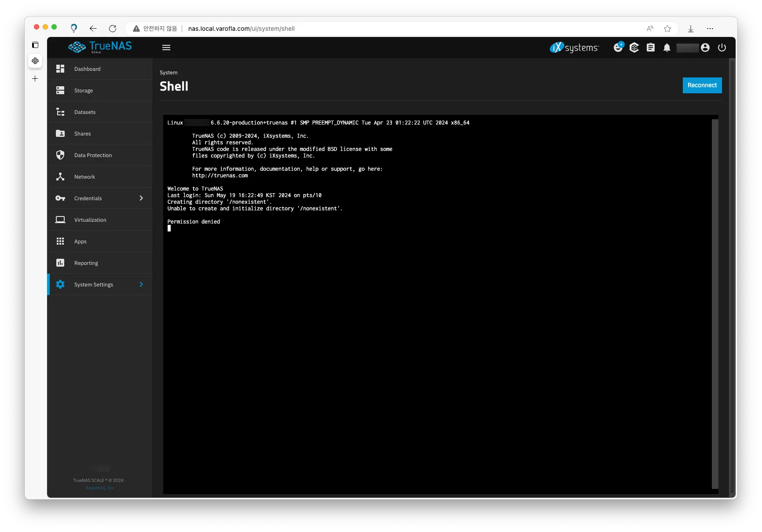Click the not-secure warning triangle icon
This screenshot has width=762, height=532.
pyautogui.click(x=136, y=29)
